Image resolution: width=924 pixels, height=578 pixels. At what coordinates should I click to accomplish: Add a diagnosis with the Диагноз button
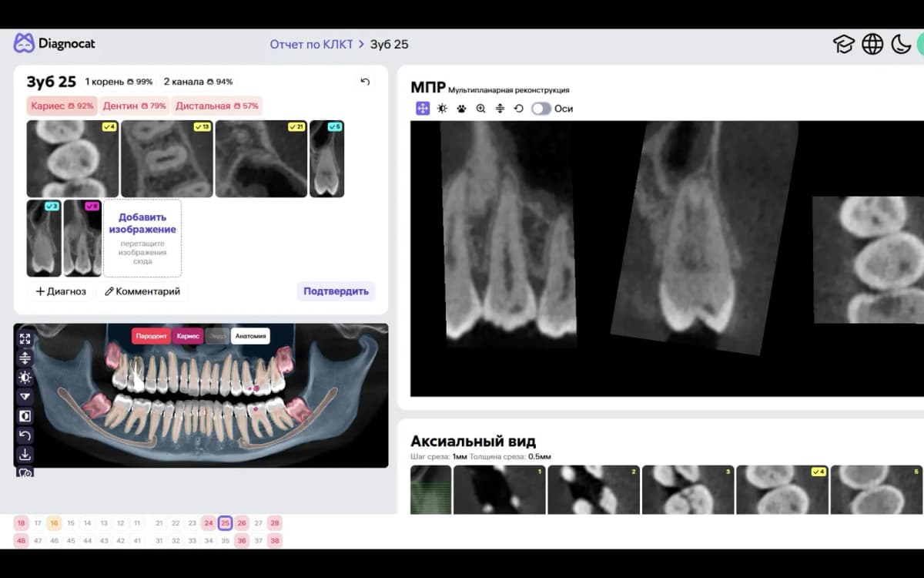coord(61,291)
